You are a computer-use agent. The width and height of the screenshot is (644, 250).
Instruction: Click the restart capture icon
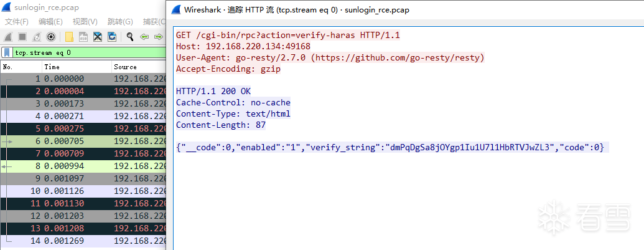37,37
